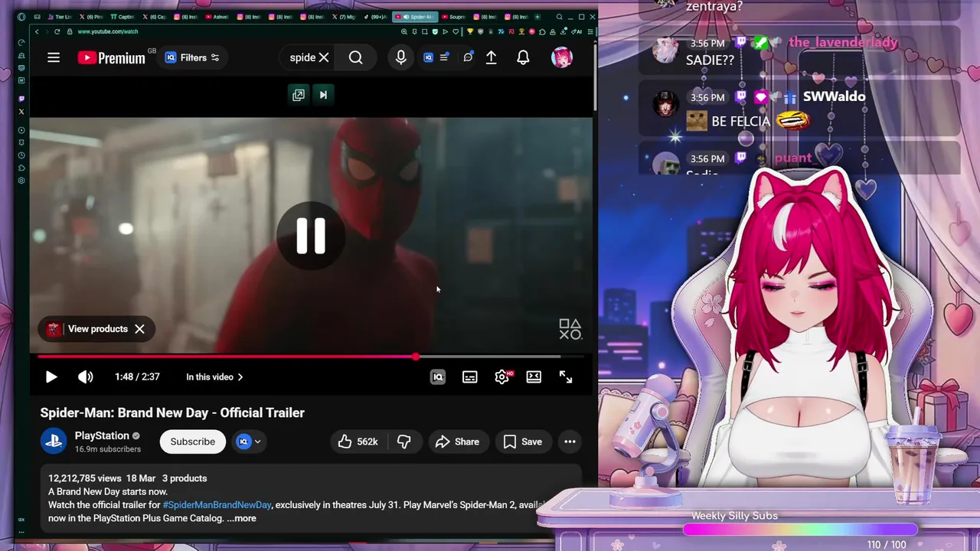Save the video to a playlist
Image resolution: width=980 pixels, height=551 pixels.
[x=523, y=442]
